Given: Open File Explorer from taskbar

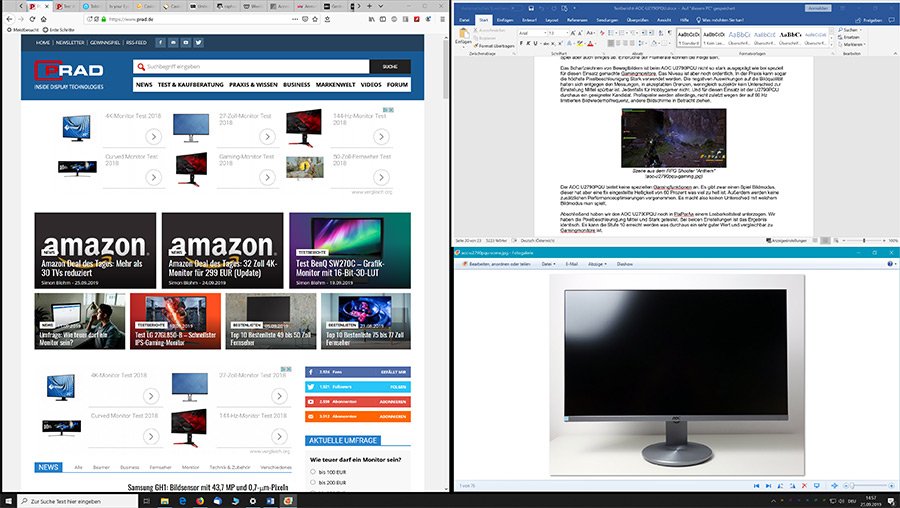Looking at the screenshot, I should point(164,501).
